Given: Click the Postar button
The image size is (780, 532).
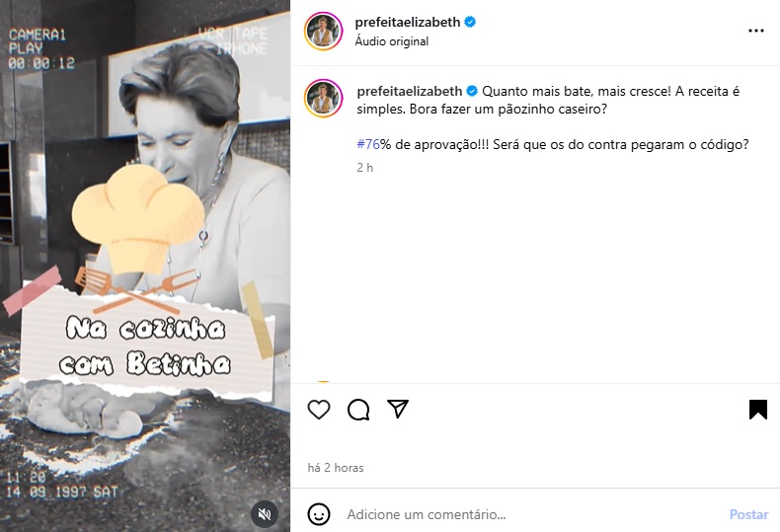Looking at the screenshot, I should pos(748,514).
